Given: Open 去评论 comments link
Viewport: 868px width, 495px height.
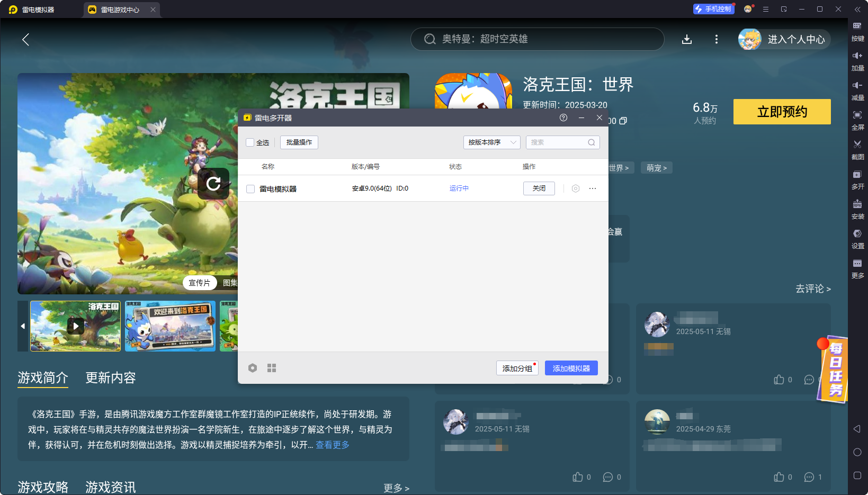Looking at the screenshot, I should coord(813,289).
